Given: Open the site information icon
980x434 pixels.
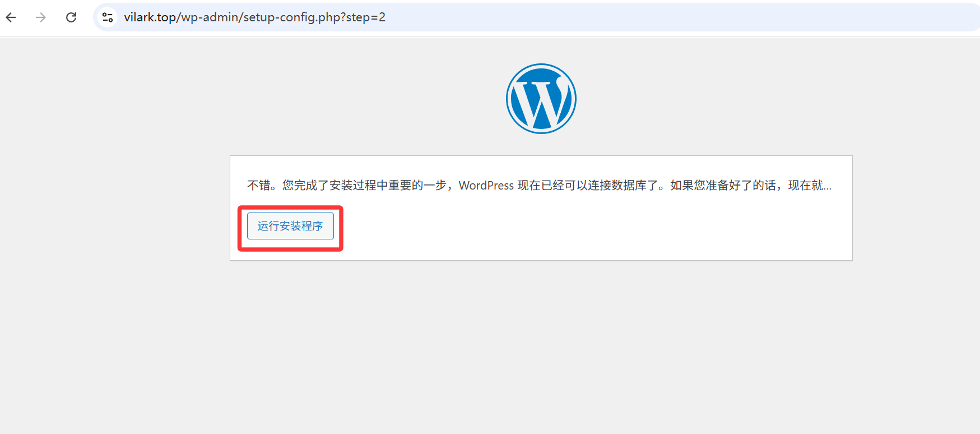Looking at the screenshot, I should coord(108,17).
